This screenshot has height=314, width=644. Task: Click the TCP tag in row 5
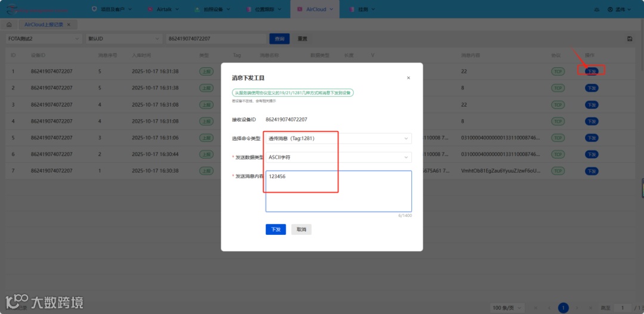[558, 138]
